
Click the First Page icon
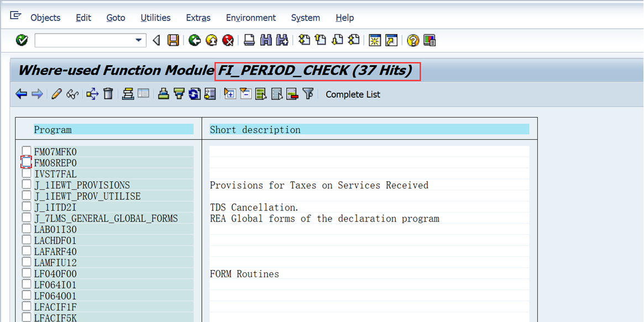tap(305, 40)
